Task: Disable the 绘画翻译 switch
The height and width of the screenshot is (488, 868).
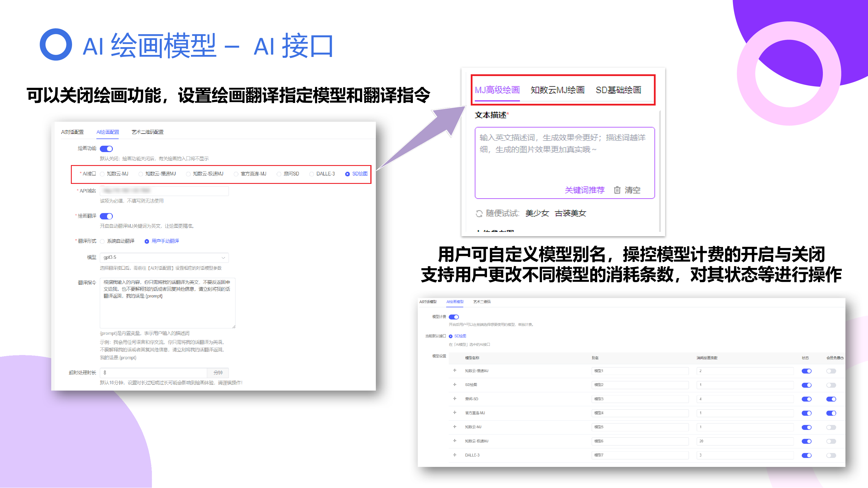Action: click(106, 216)
